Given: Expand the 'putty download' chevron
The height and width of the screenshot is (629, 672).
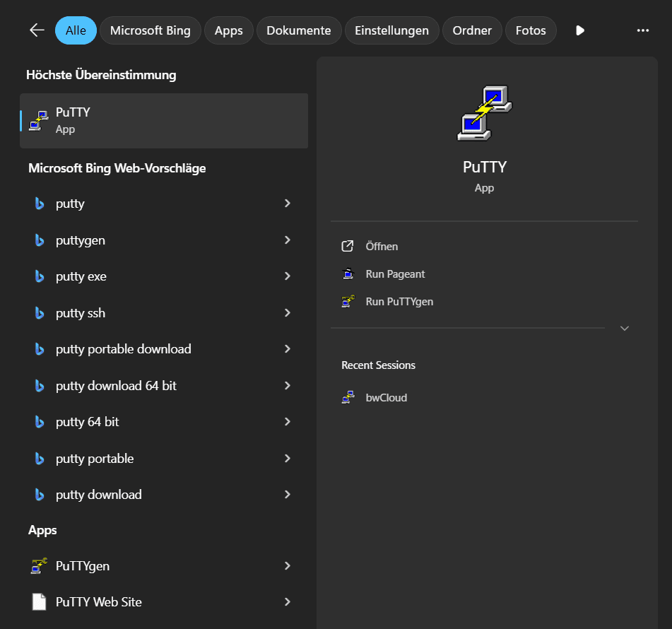Looking at the screenshot, I should point(288,495).
